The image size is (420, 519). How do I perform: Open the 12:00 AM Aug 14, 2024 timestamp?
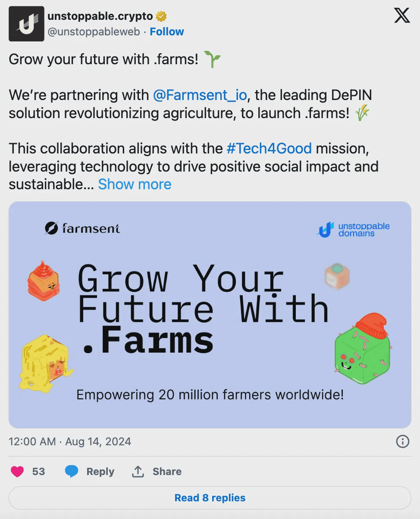coord(69,441)
